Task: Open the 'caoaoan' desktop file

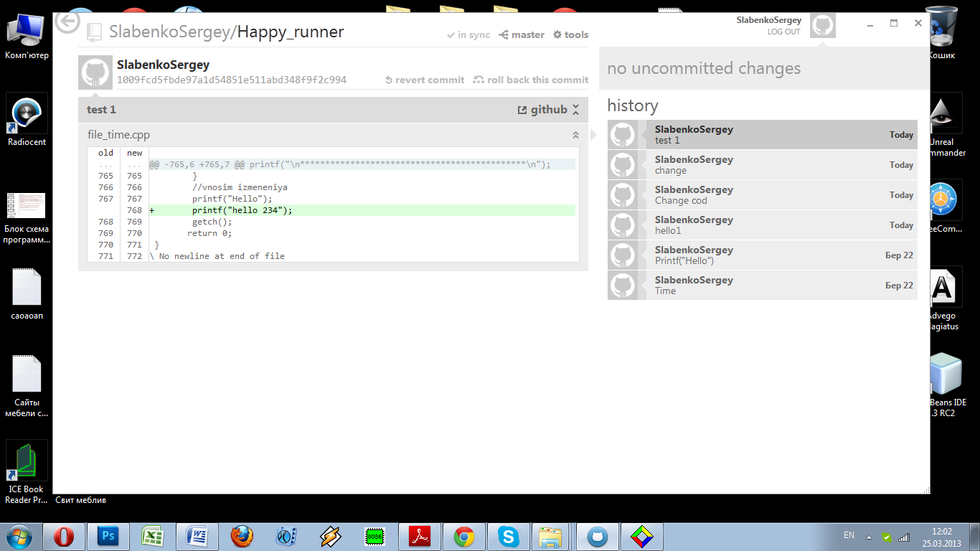Action: coord(27,293)
